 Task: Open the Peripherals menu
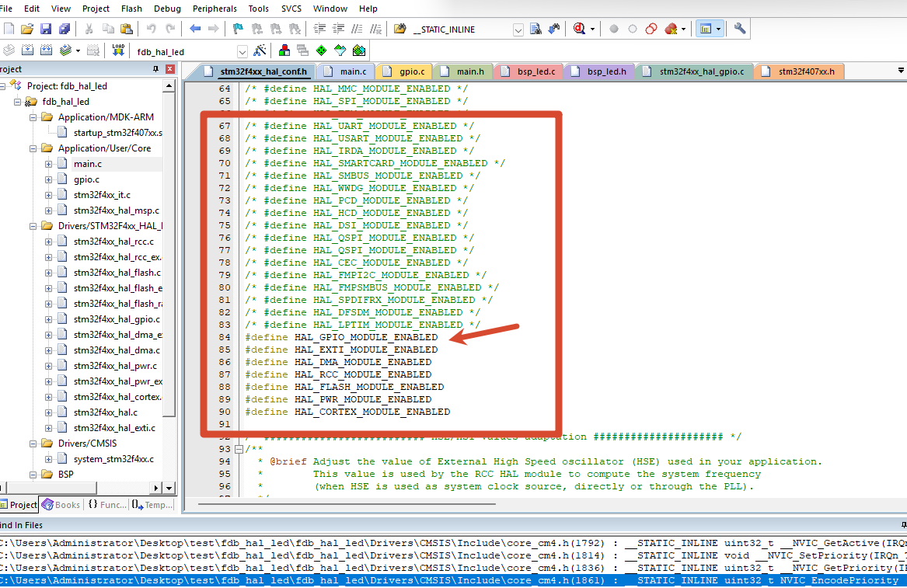pyautogui.click(x=215, y=9)
